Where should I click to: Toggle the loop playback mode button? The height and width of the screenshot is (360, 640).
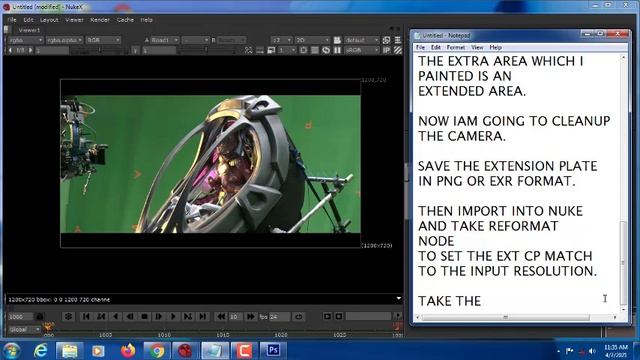(299, 316)
